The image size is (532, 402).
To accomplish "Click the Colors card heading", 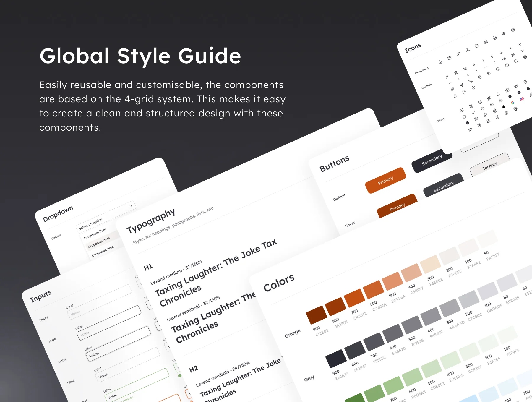I will tap(279, 283).
